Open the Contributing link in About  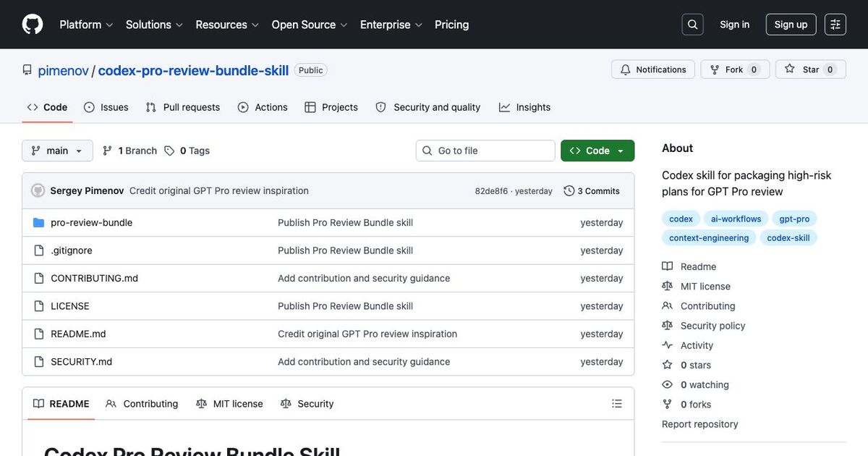click(x=707, y=306)
